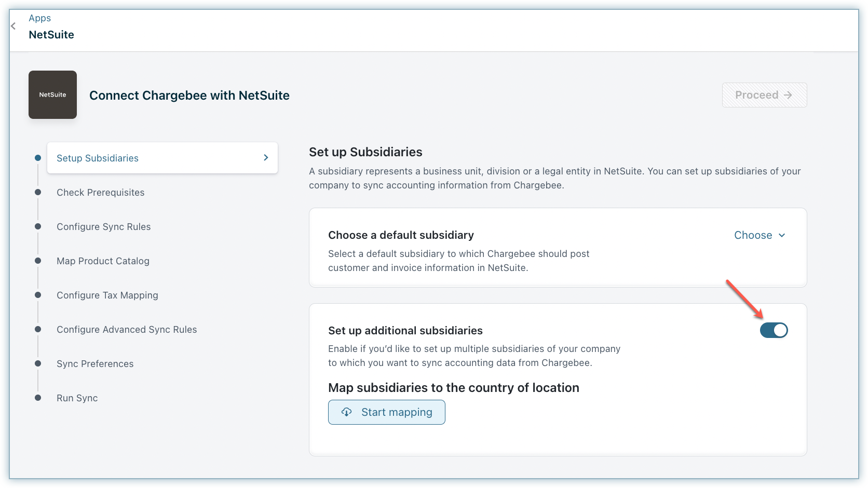
Task: Open the Configure Tax Mapping step
Action: (107, 295)
